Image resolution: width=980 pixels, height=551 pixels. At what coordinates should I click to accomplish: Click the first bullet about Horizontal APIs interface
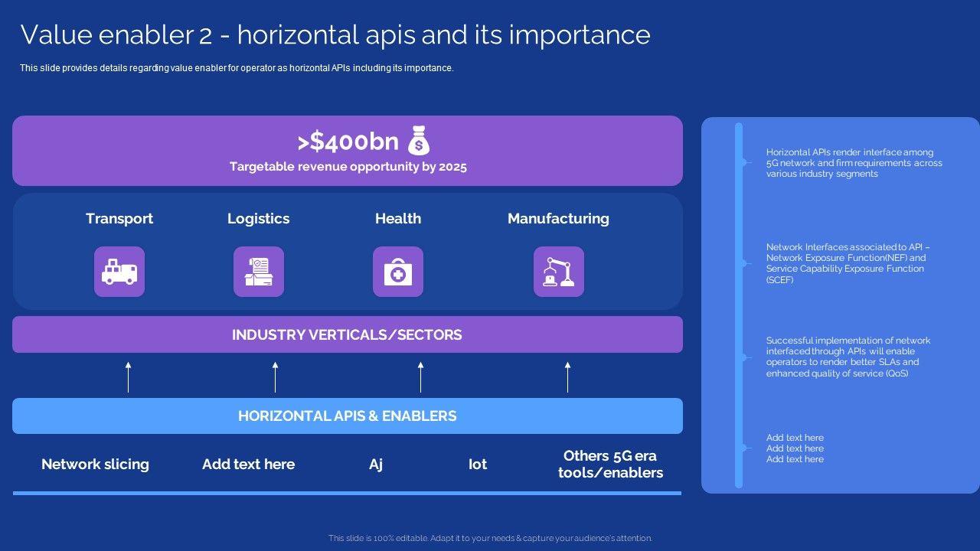[854, 163]
